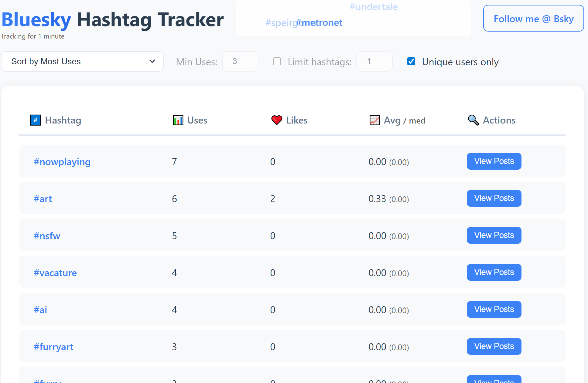
Task: Click the 'Tracking for 1 minute' status text
Action: (x=32, y=36)
